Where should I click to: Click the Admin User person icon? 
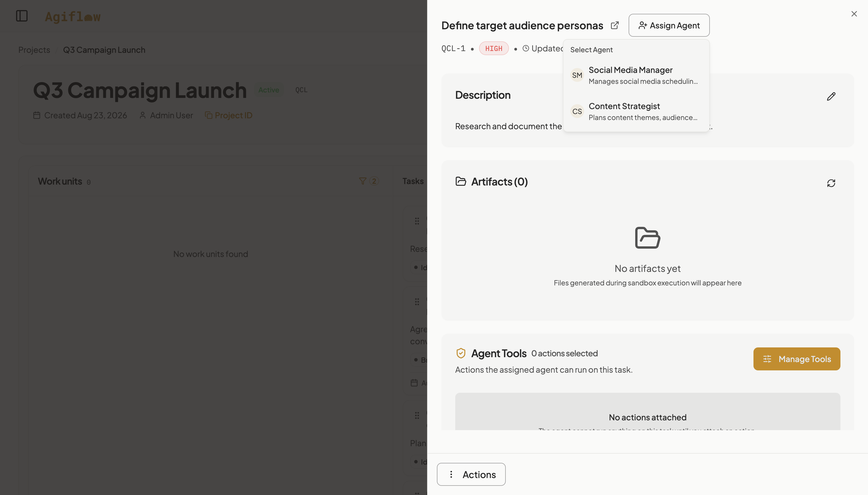(x=143, y=116)
